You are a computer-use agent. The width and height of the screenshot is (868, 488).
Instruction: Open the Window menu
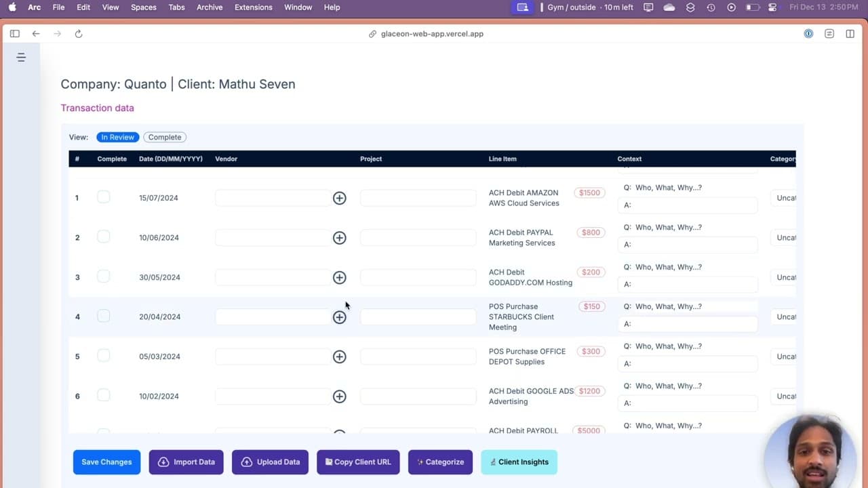(x=298, y=7)
